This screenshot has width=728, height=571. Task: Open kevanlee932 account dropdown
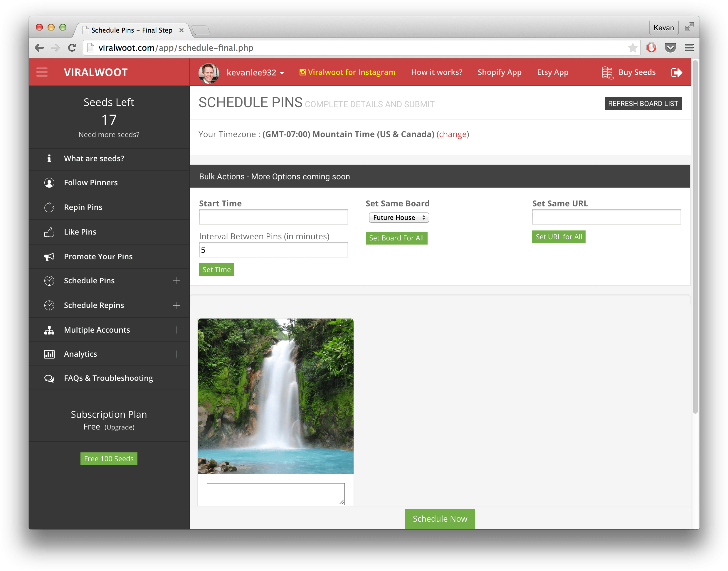255,73
